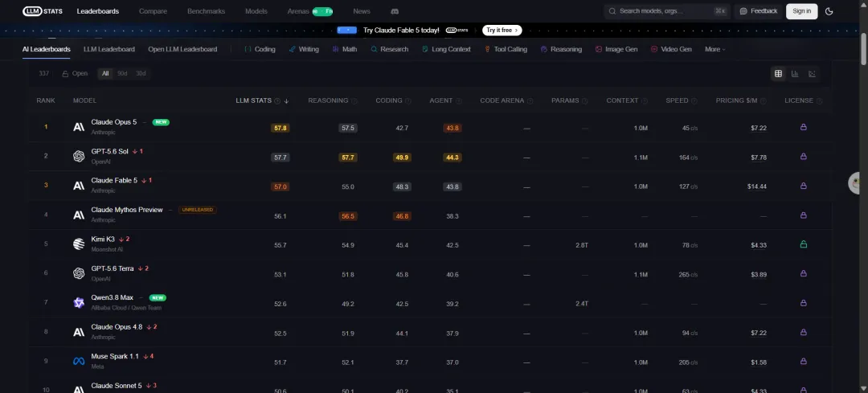The image size is (868, 393).
Task: Open the News nav item
Action: tap(362, 11)
